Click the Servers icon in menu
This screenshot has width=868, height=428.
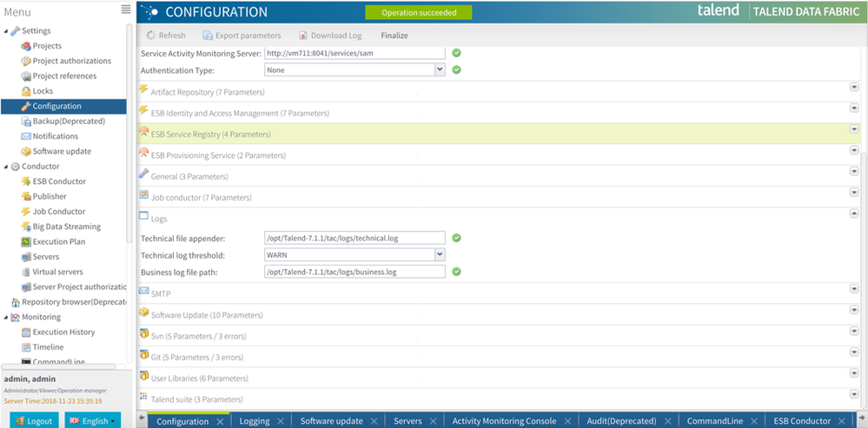coord(26,257)
